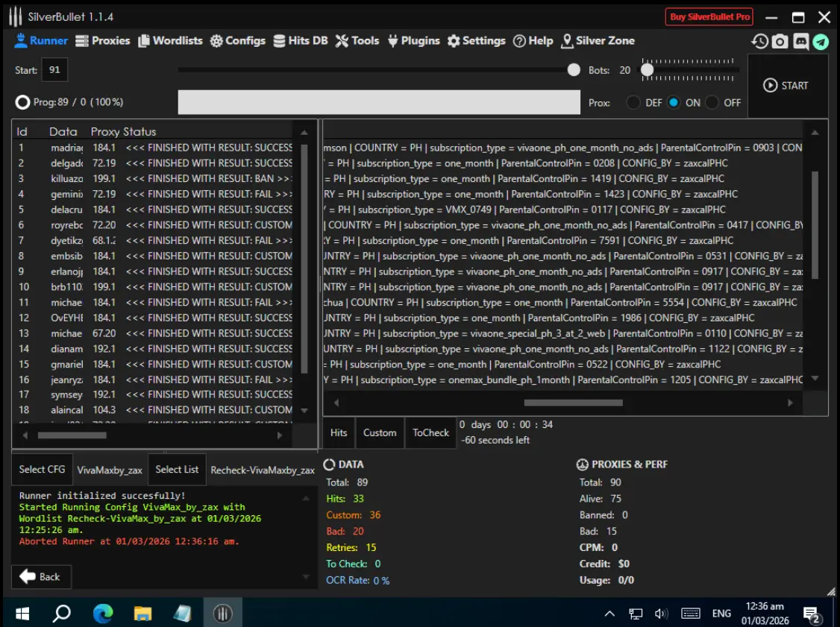This screenshot has width=840, height=627.
Task: Open the Silver Zone section
Action: tap(598, 41)
